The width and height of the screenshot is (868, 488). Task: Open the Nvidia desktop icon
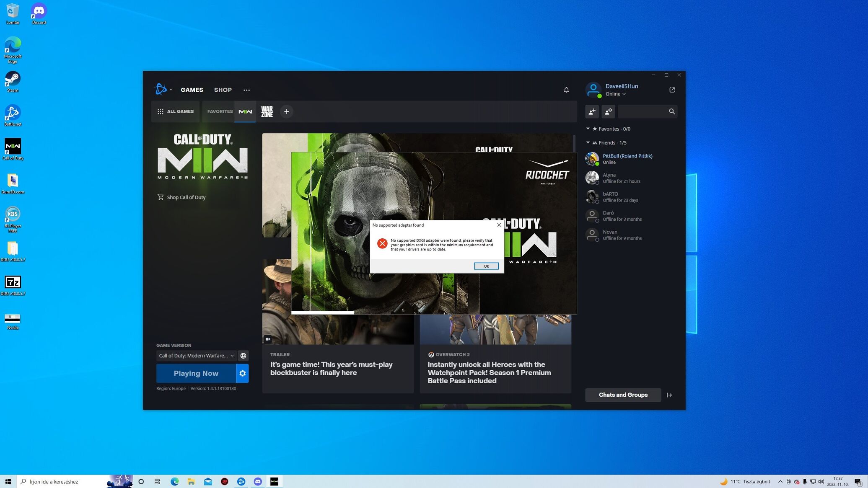pyautogui.click(x=13, y=321)
